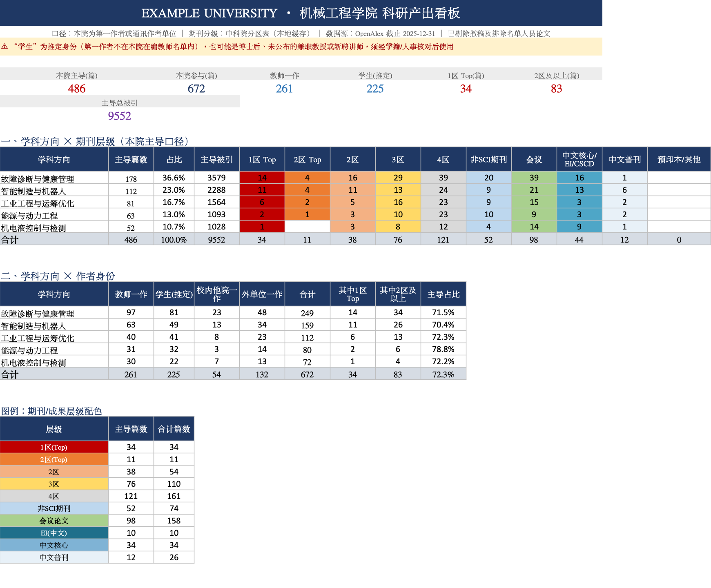Screen dimensions: 711x588
Task: Select the 预印本/其他 column header
Action: (679, 159)
